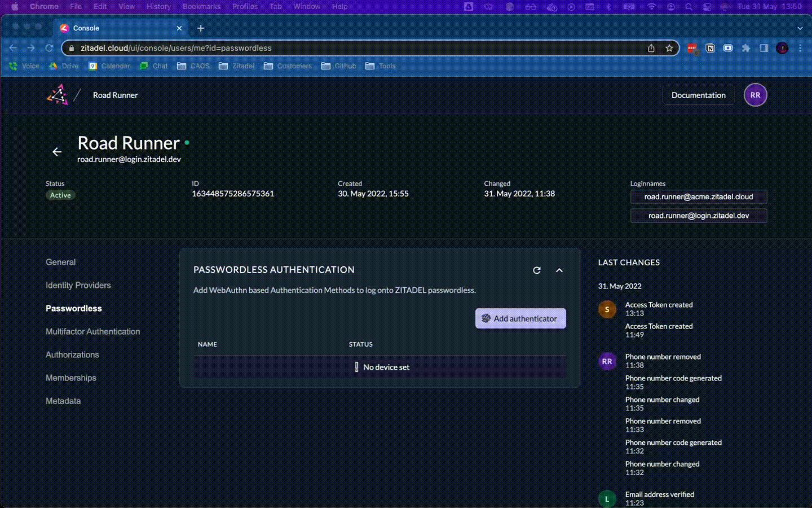Click the share page icon in address bar
Screen dimensions: 812x508
click(x=651, y=48)
